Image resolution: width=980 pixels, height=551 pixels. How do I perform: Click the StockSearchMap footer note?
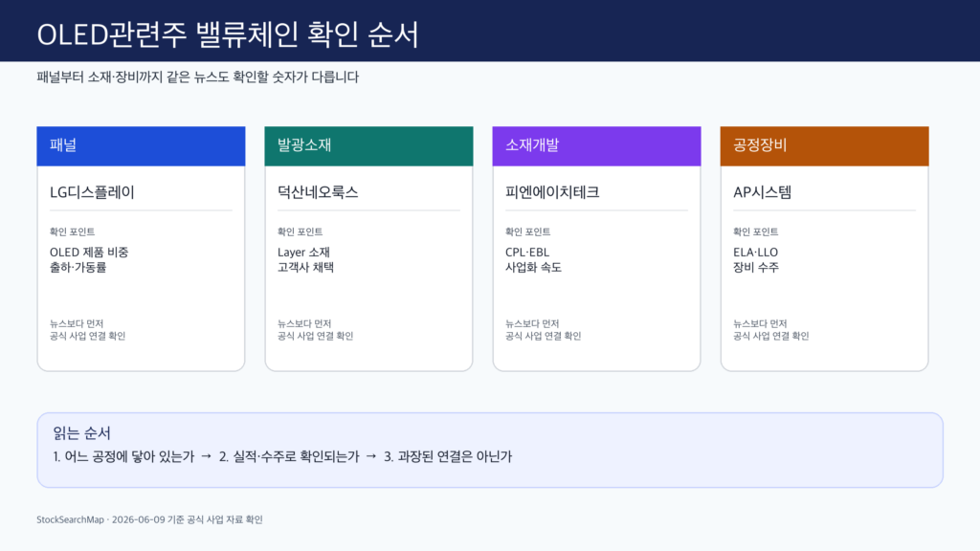(x=149, y=519)
